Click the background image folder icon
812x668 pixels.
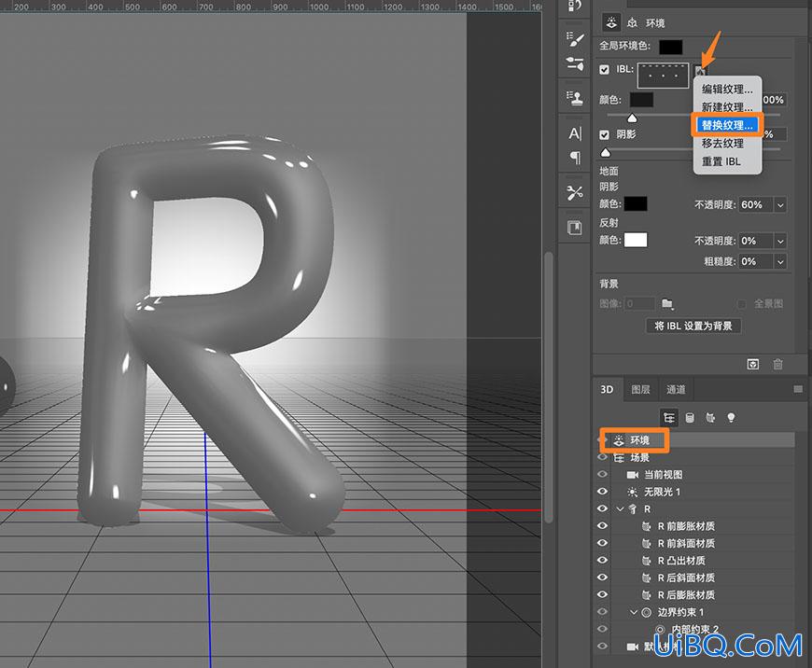pos(667,304)
